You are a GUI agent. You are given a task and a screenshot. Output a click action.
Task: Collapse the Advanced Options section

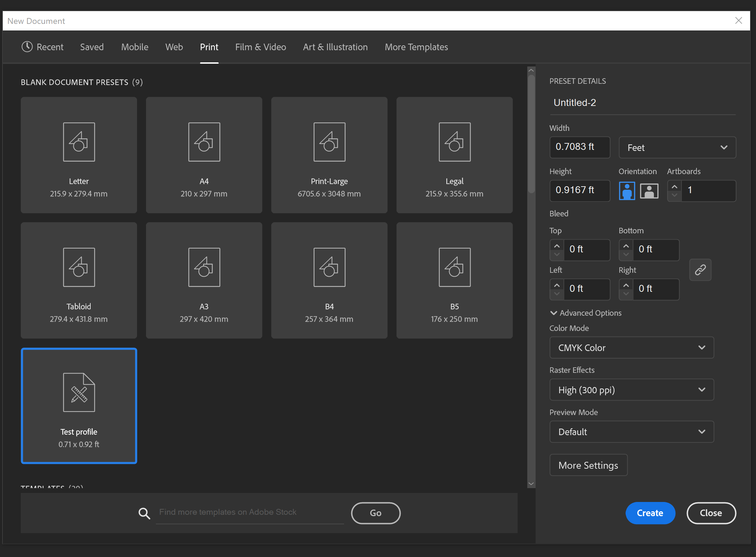pyautogui.click(x=585, y=313)
